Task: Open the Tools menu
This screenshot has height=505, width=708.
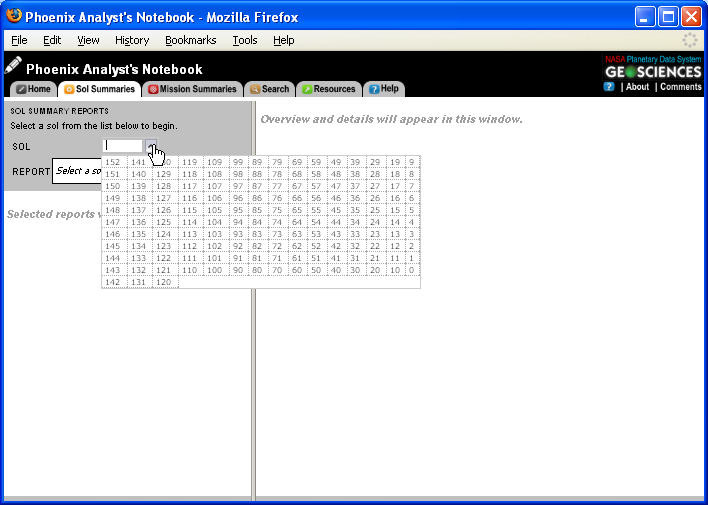Action: (x=245, y=40)
